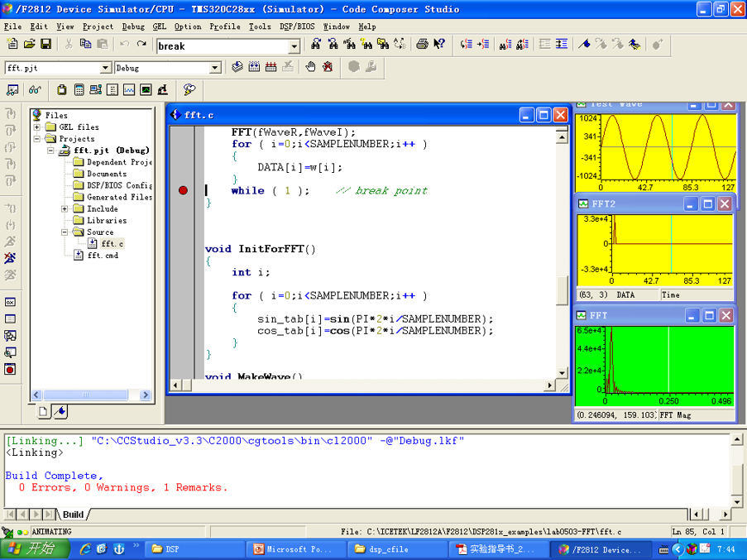Open the time/frequency graph icon
This screenshot has width=747, height=560.
pos(129,89)
